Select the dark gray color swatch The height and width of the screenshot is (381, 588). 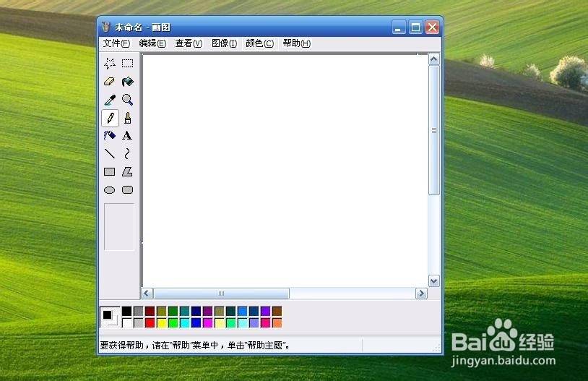click(139, 311)
